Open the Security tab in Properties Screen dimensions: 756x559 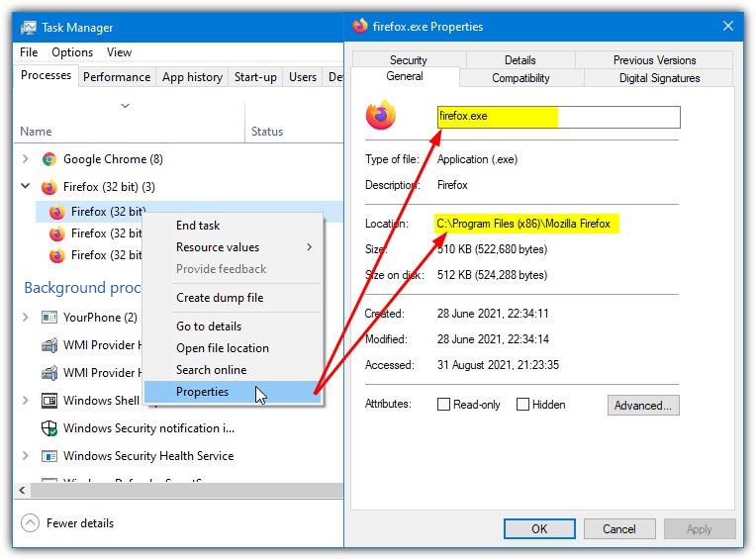(409, 60)
